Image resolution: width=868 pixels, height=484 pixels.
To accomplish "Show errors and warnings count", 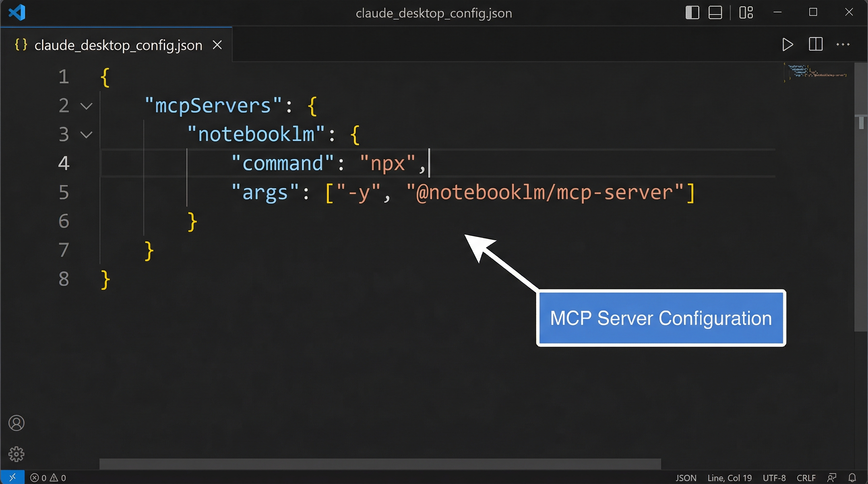I will pos(48,478).
